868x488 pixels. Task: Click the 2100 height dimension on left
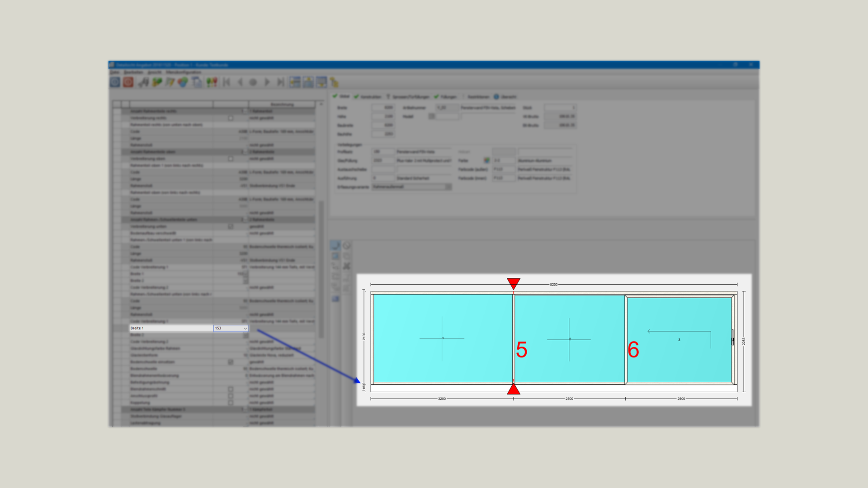click(x=364, y=337)
